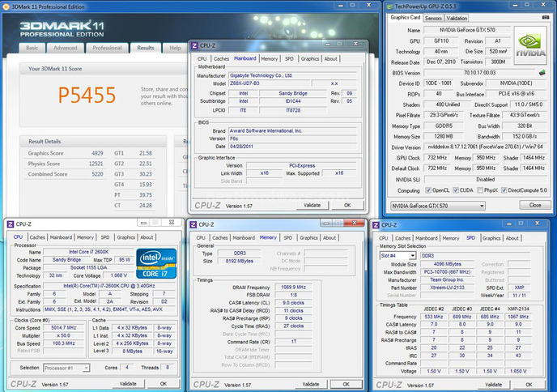Open the Professional tab in 3DMark 11

click(x=107, y=48)
